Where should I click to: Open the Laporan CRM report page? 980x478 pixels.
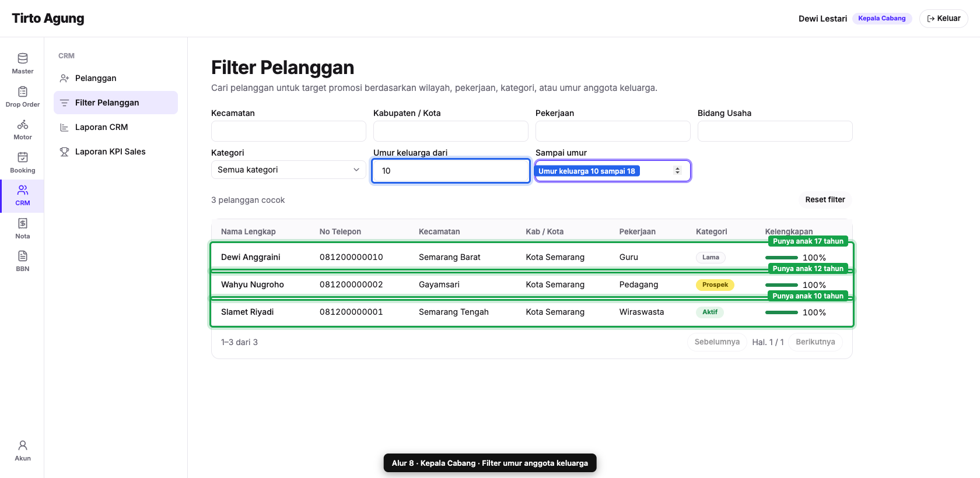pyautogui.click(x=116, y=127)
